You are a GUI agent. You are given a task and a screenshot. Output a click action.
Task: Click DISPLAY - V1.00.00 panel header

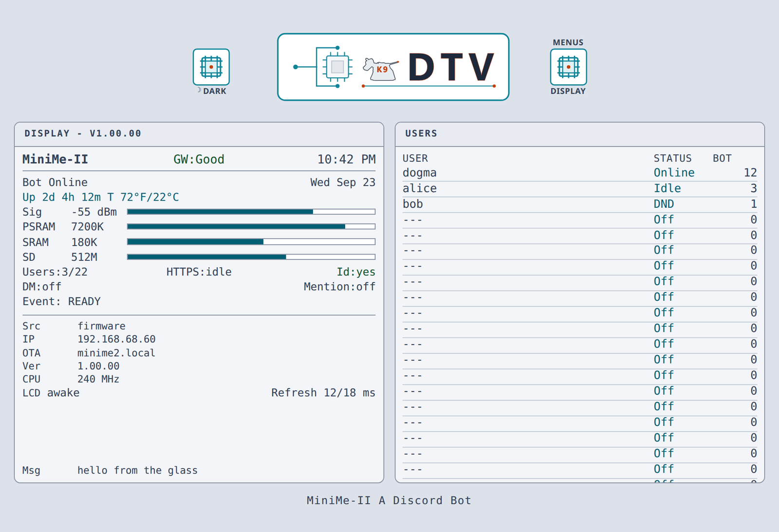point(199,134)
